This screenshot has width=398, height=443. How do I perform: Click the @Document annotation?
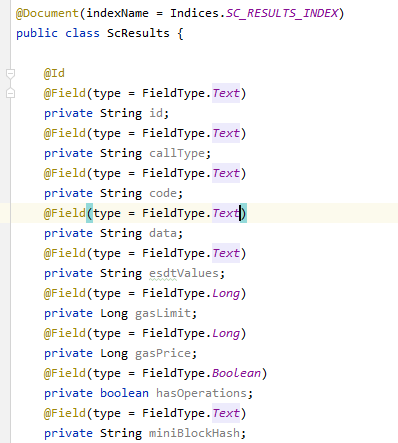point(47,13)
